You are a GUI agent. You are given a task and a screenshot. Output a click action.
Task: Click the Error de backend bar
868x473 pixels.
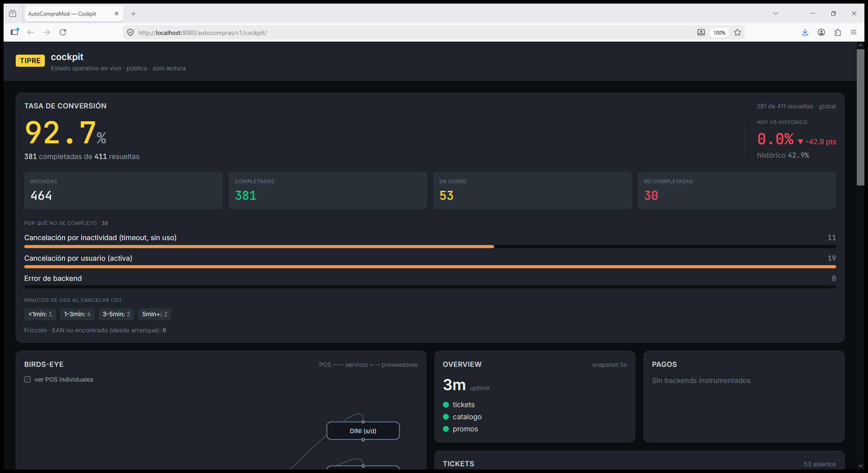[430, 287]
